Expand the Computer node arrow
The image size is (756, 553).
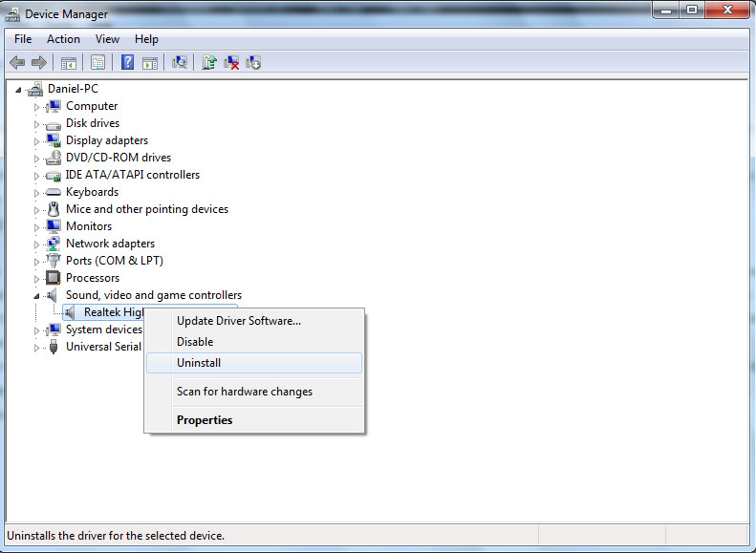coord(36,107)
